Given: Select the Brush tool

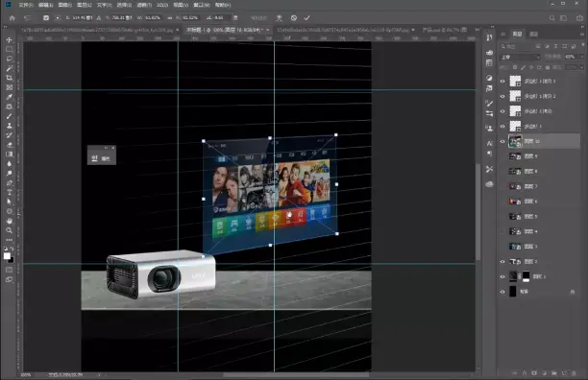Looking at the screenshot, I should [x=9, y=116].
